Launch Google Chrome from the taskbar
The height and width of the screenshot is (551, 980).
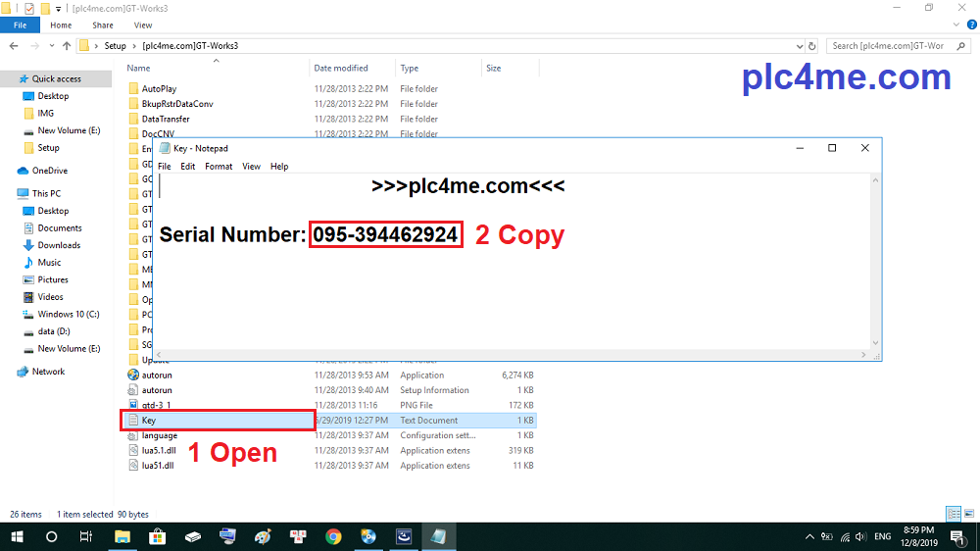333,536
